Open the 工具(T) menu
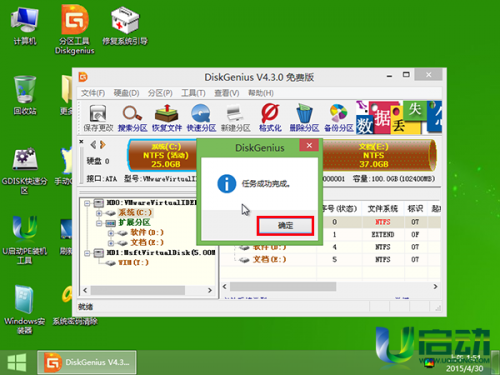This screenshot has height=375, width=500. coord(193,93)
